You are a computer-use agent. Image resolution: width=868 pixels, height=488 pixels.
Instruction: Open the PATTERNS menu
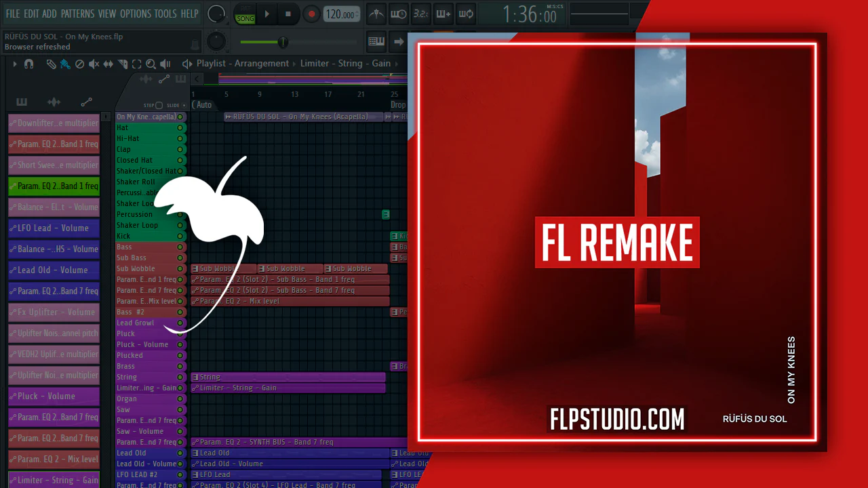pyautogui.click(x=77, y=14)
